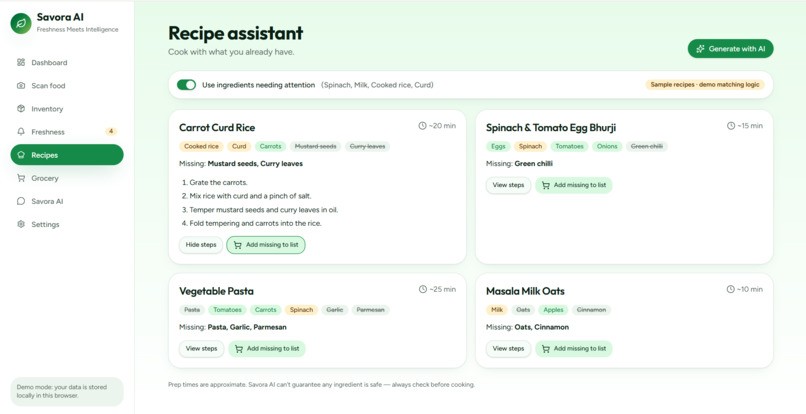Click Spinach tag in Vegetable Pasta card
The image size is (806, 414).
(x=301, y=310)
